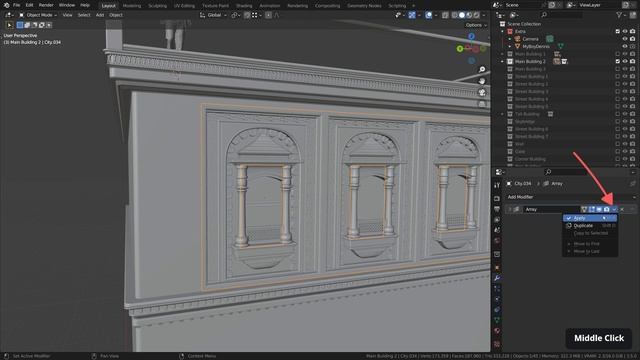This screenshot has width=640, height=360.
Task: Toggle proportional editing in header
Action: tap(268, 15)
